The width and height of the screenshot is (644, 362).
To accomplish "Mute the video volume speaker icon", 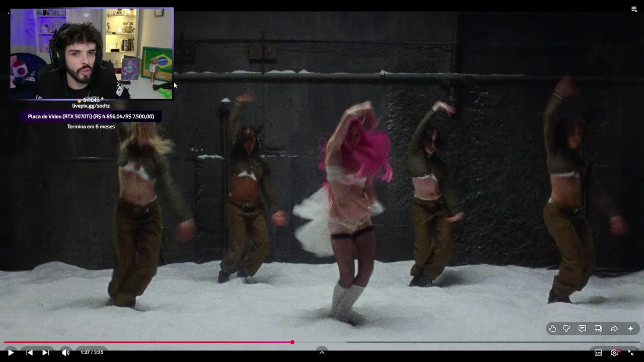I will (x=66, y=352).
